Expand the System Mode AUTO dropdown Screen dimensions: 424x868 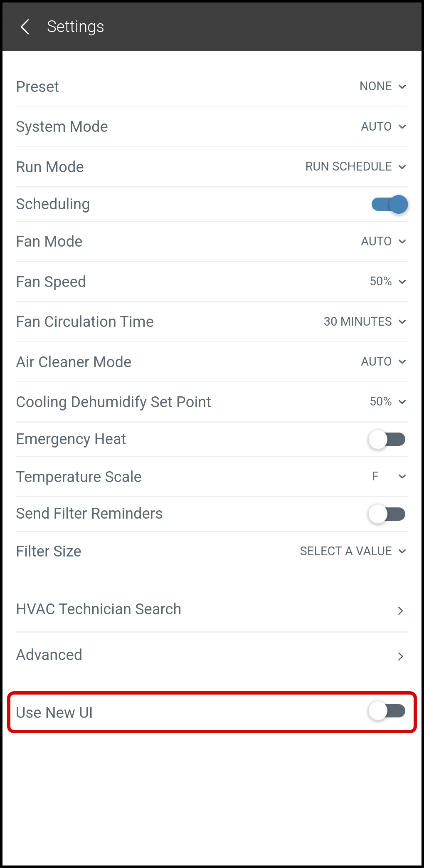[x=383, y=126]
